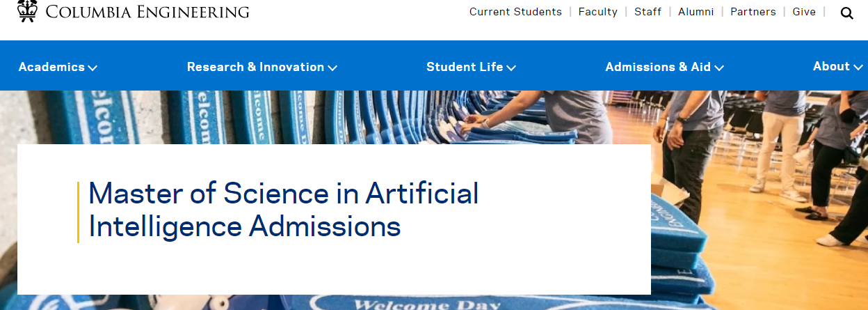Click the Give link
The height and width of the screenshot is (310, 868).
(x=804, y=12)
